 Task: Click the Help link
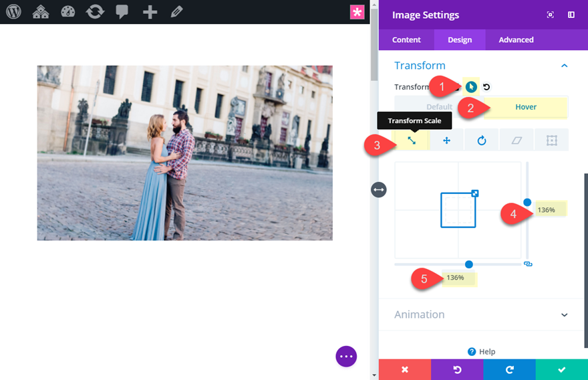point(481,352)
